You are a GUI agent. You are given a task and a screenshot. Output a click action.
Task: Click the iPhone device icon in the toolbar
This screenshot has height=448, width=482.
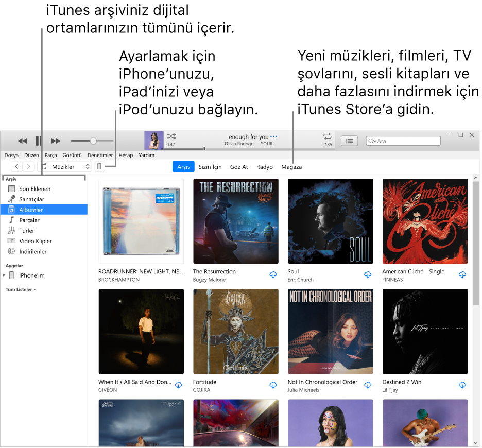point(99,166)
